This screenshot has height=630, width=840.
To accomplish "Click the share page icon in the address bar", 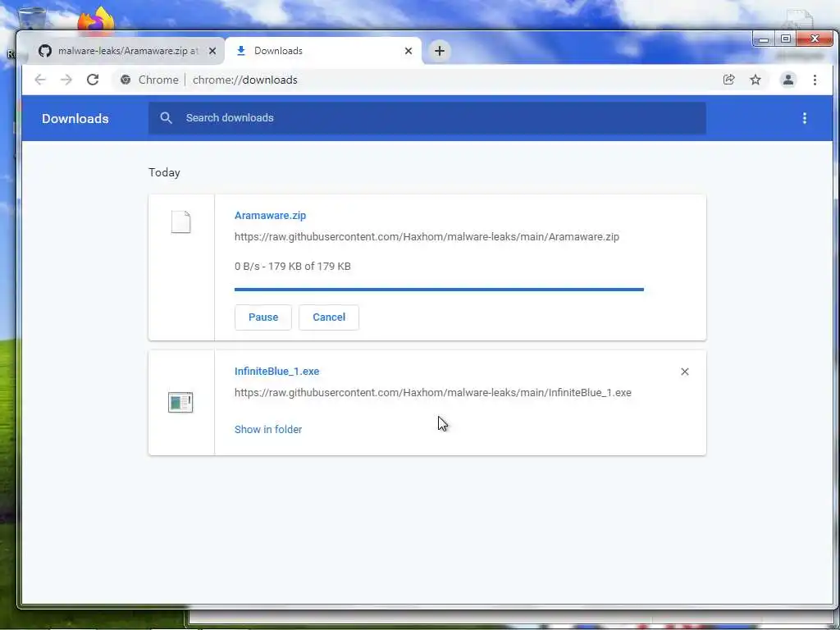I will click(728, 80).
